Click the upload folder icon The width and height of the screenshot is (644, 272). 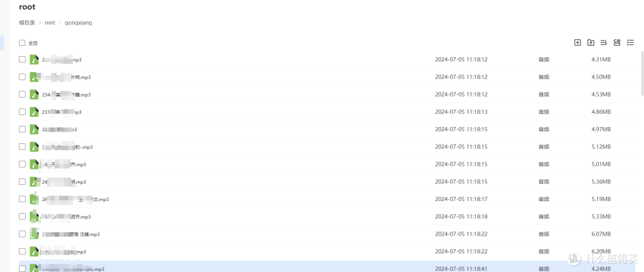click(590, 42)
